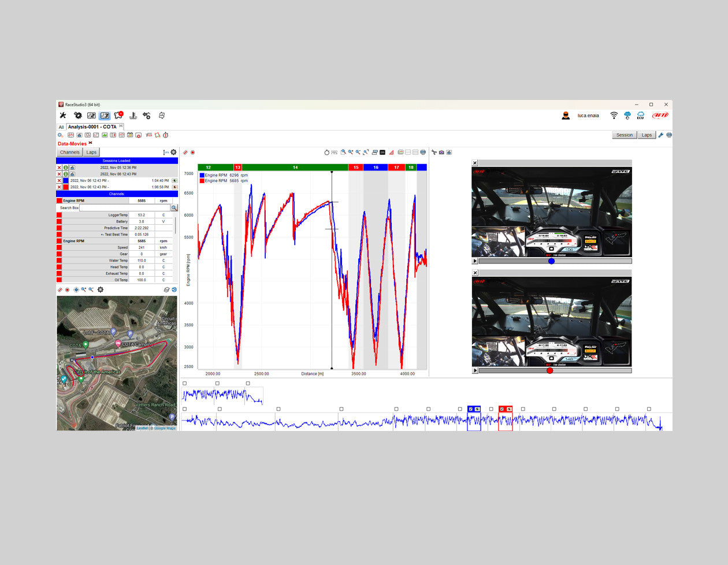This screenshot has width=728, height=565.
Task: Click the Session button at top right
Action: [624, 135]
